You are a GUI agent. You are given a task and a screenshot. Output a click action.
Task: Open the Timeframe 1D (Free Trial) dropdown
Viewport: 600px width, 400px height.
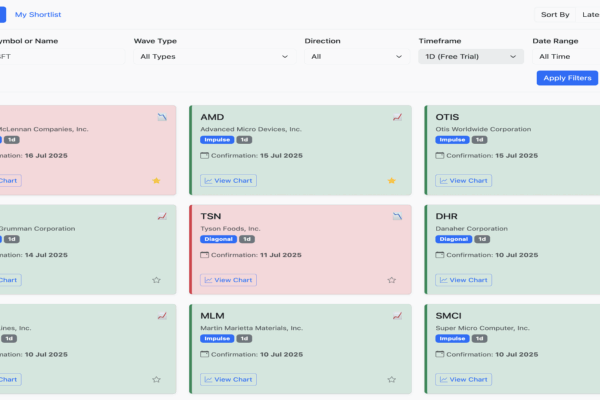click(x=471, y=57)
